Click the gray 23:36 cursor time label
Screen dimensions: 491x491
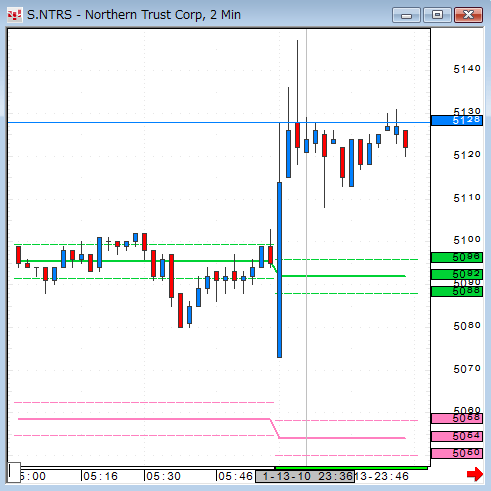click(305, 476)
